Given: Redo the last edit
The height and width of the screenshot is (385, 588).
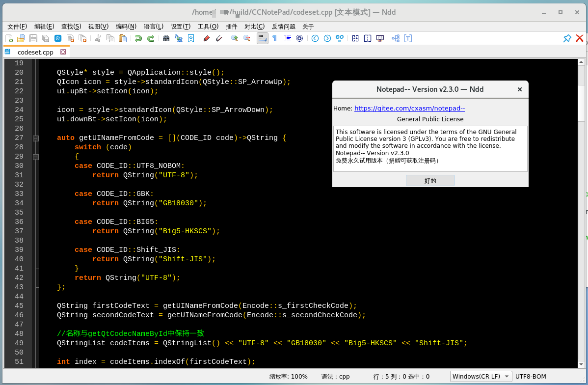Looking at the screenshot, I should (150, 38).
